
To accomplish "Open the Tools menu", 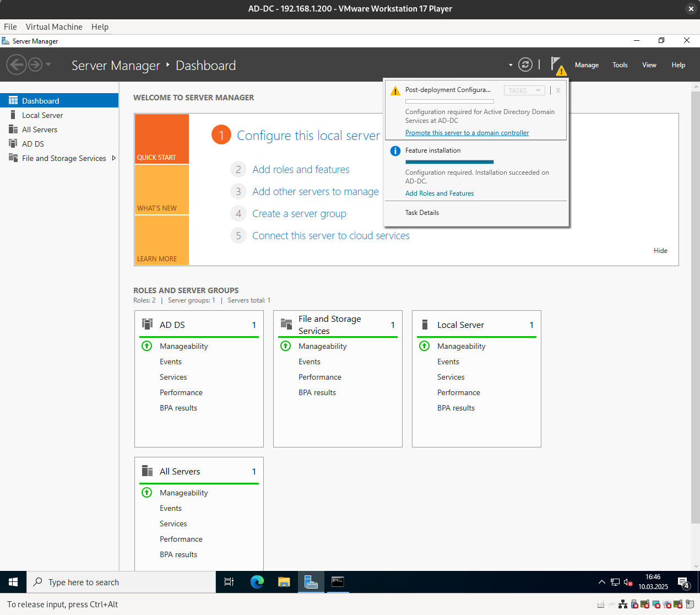I will (620, 65).
